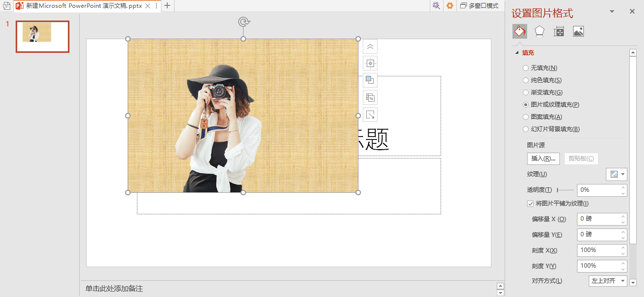
Task: Collapse the 填充 section
Action: [516, 53]
